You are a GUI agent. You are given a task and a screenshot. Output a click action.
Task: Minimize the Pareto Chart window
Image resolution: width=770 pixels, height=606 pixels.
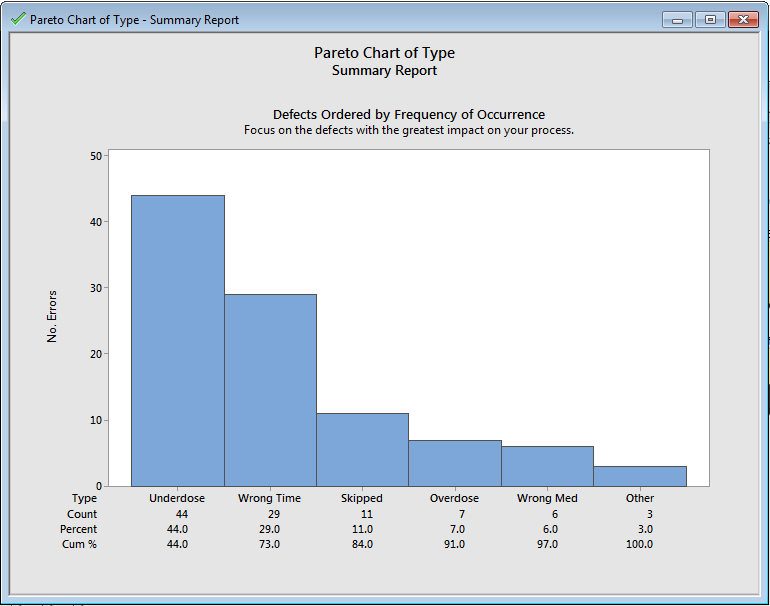pos(677,20)
